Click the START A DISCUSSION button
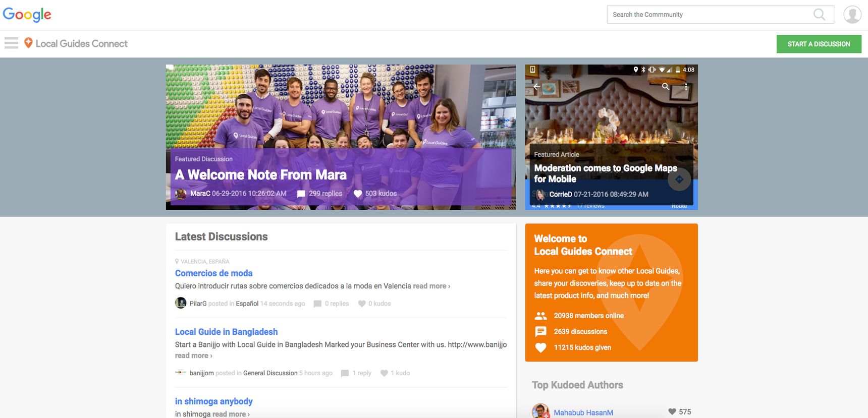This screenshot has height=418, width=868. (x=819, y=44)
